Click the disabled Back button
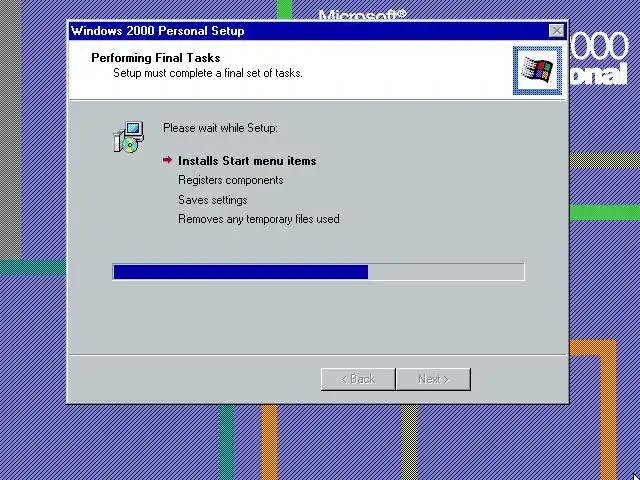Viewport: 640px width, 480px height. 358,379
